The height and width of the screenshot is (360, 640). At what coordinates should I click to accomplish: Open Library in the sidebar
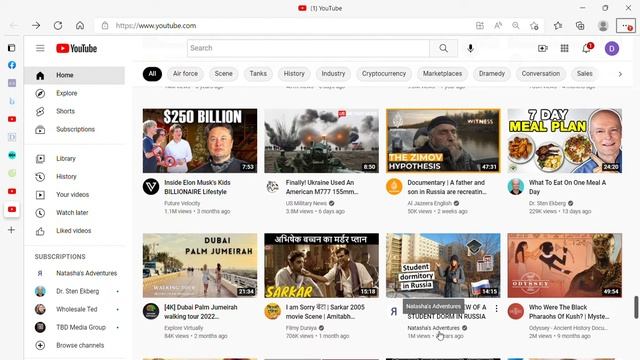tap(74, 158)
